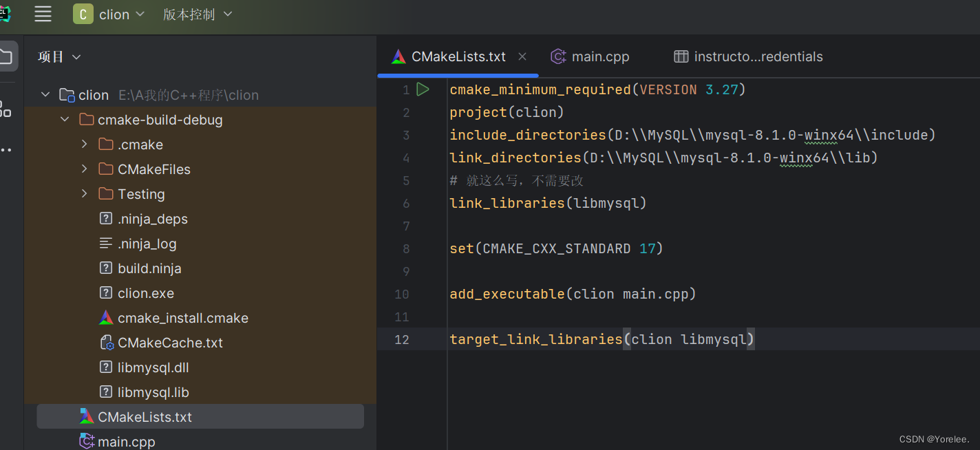
Task: Click line number 8 in the editor gutter
Action: tap(406, 248)
